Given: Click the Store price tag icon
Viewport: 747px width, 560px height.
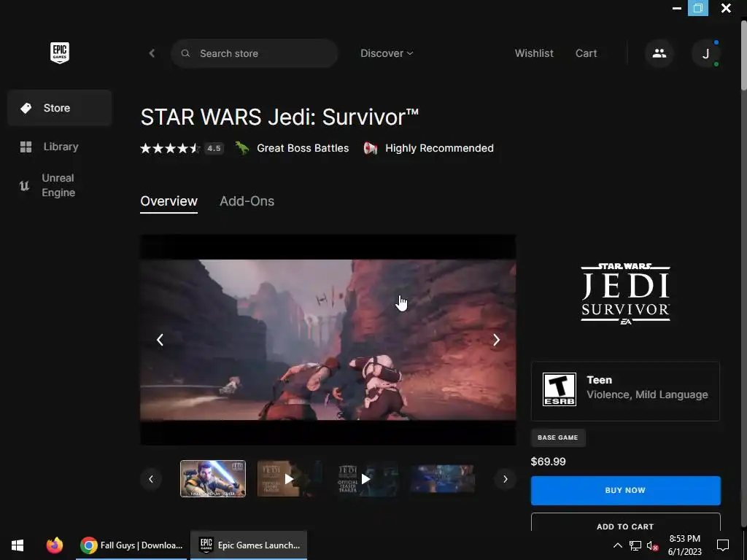Looking at the screenshot, I should click(26, 108).
